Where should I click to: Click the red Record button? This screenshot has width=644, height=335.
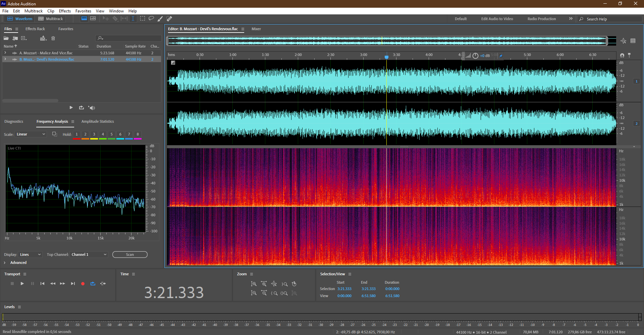(83, 284)
